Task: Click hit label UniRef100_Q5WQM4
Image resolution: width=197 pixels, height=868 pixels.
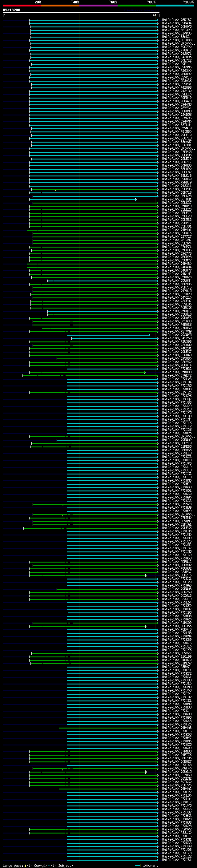Action: coord(177,281)
